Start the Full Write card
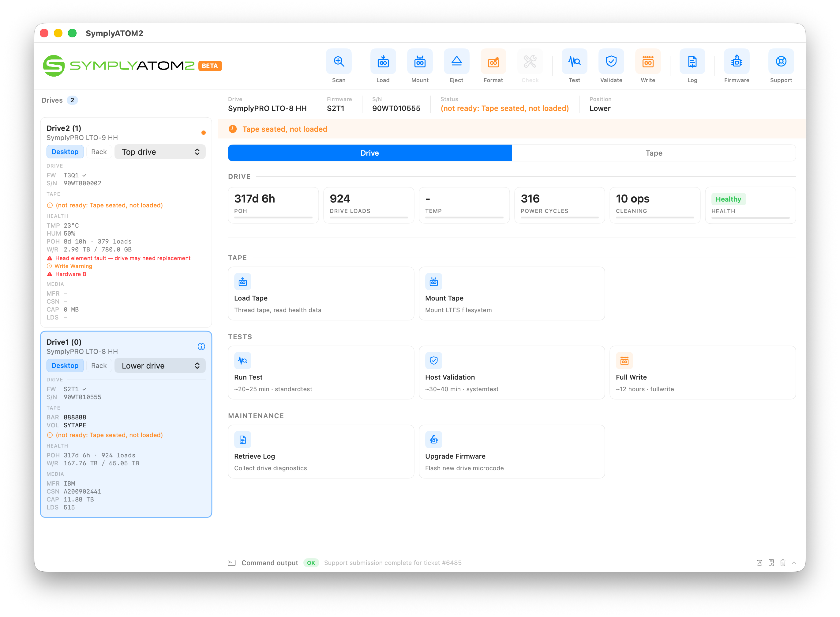The width and height of the screenshot is (840, 617). [703, 373]
